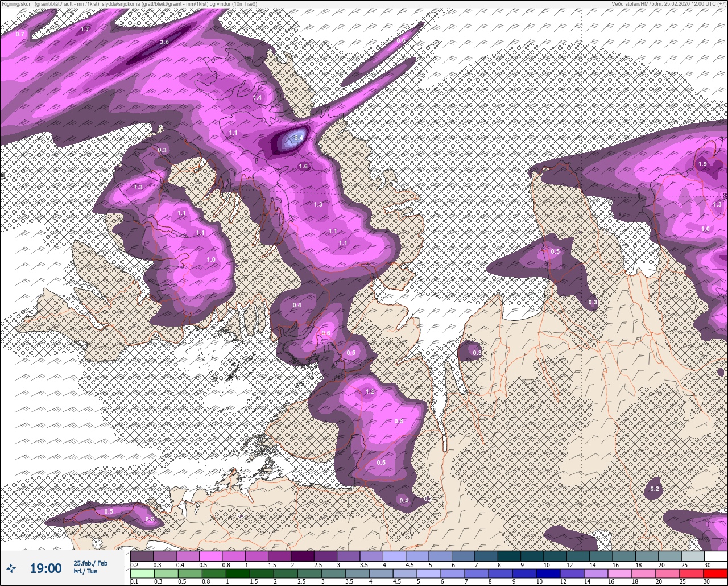The height and width of the screenshot is (586, 728).
Task: Select the light green 0.1 swatch in bottom legend
Action: pos(142,573)
